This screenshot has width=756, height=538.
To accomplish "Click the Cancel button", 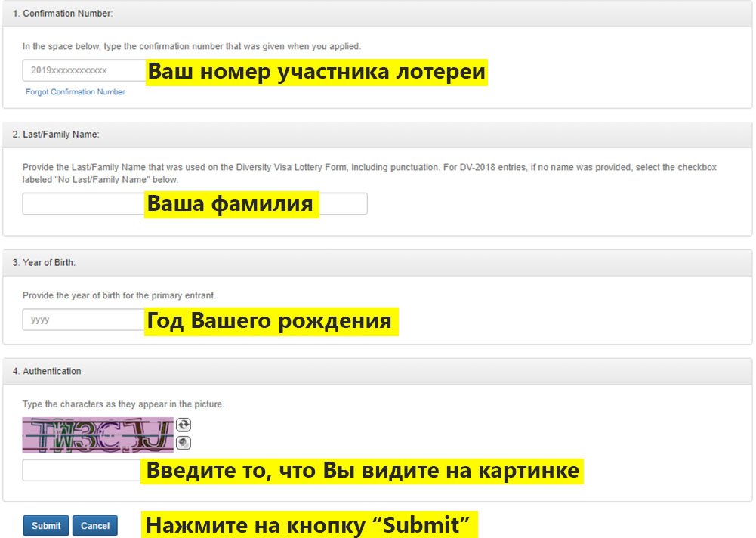I will [95, 525].
